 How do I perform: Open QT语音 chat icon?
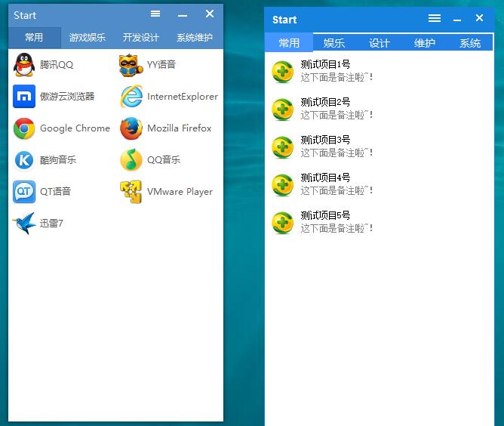(x=24, y=192)
